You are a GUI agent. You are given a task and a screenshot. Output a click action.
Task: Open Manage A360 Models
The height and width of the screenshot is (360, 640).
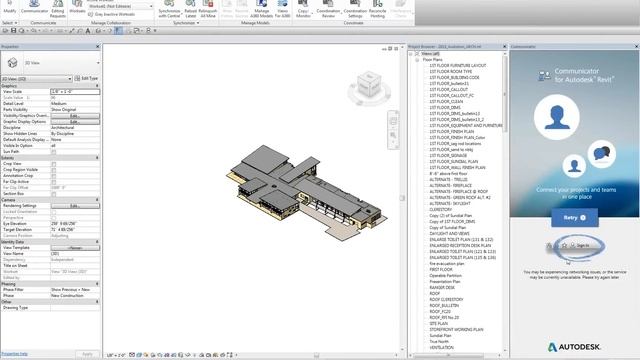click(262, 8)
